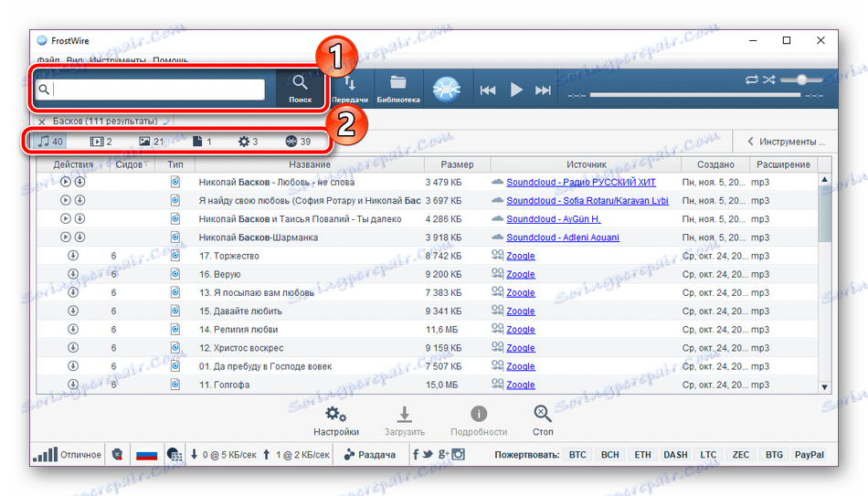Viewport: 868px width, 496px height.
Task: Click the VPN globe status icon
Action: click(x=175, y=455)
